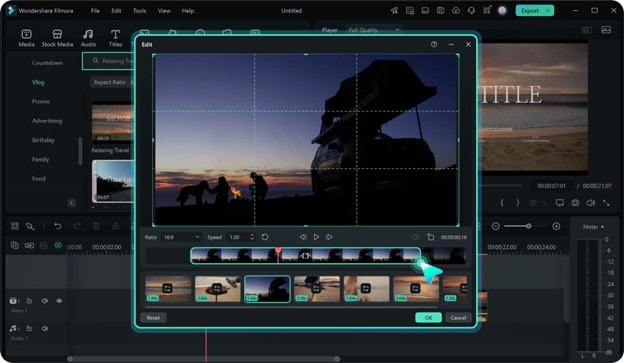624x363 pixels.
Task: Click the timeline zoom slider handle
Action: pos(528,226)
